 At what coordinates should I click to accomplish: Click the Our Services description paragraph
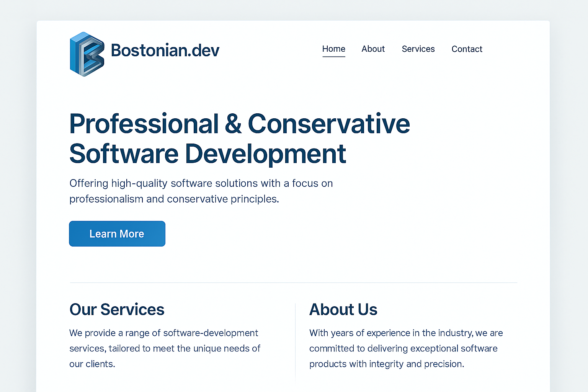[165, 348]
